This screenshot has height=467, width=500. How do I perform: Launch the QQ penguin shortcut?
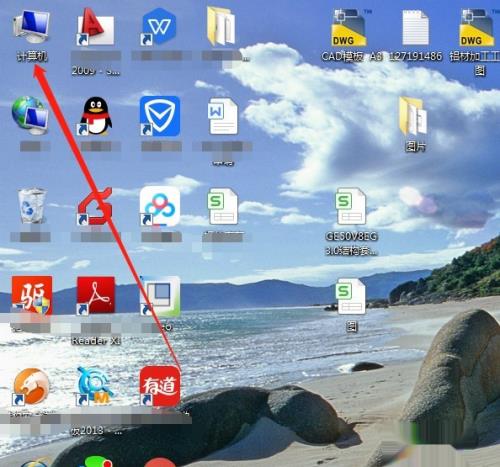point(96,116)
